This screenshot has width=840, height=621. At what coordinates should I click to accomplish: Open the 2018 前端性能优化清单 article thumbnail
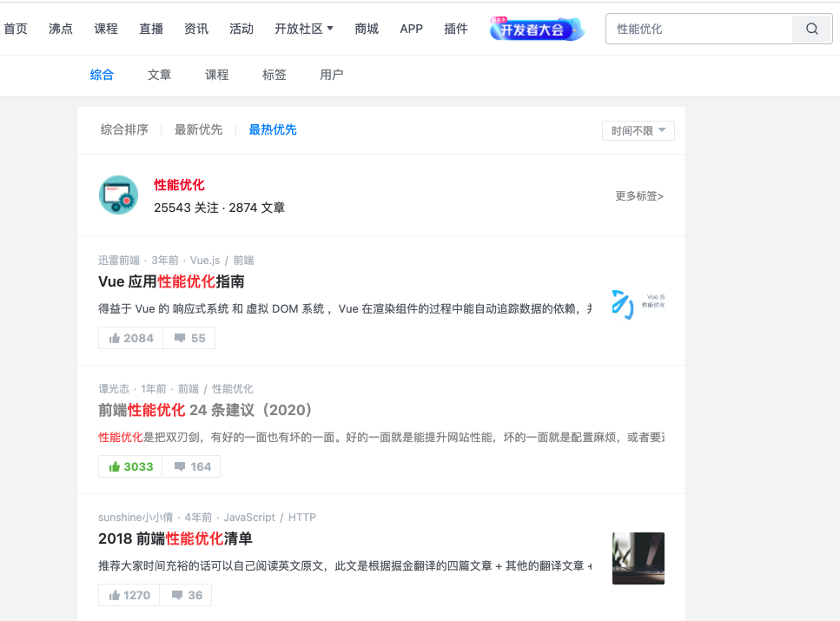pyautogui.click(x=638, y=558)
